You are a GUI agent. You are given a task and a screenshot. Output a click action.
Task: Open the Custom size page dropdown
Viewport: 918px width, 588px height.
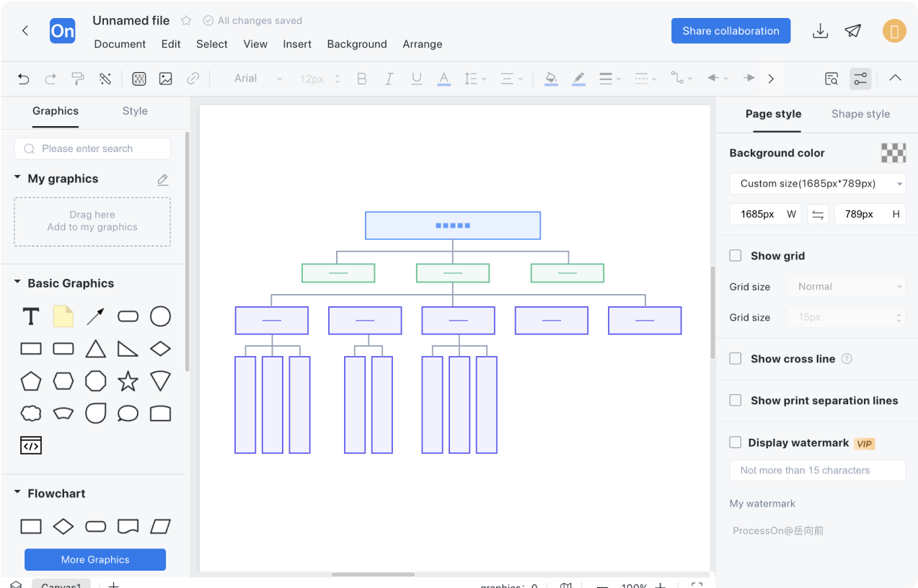pos(817,184)
